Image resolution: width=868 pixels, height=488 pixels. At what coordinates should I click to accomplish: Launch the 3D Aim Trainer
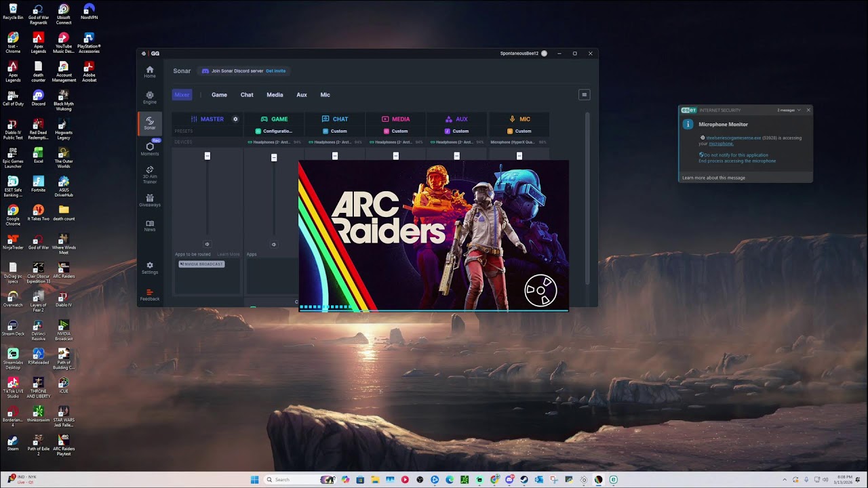(x=150, y=175)
